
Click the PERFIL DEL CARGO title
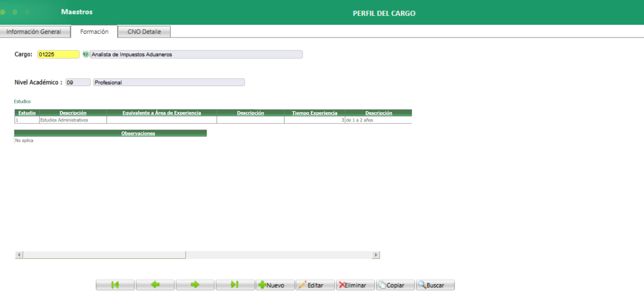pyautogui.click(x=384, y=13)
